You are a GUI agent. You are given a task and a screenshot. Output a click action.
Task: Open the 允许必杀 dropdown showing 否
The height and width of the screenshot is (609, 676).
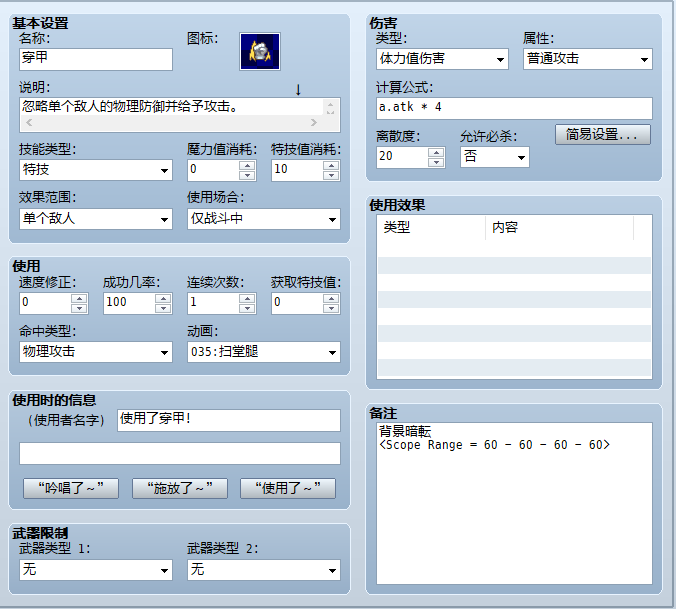pos(495,157)
